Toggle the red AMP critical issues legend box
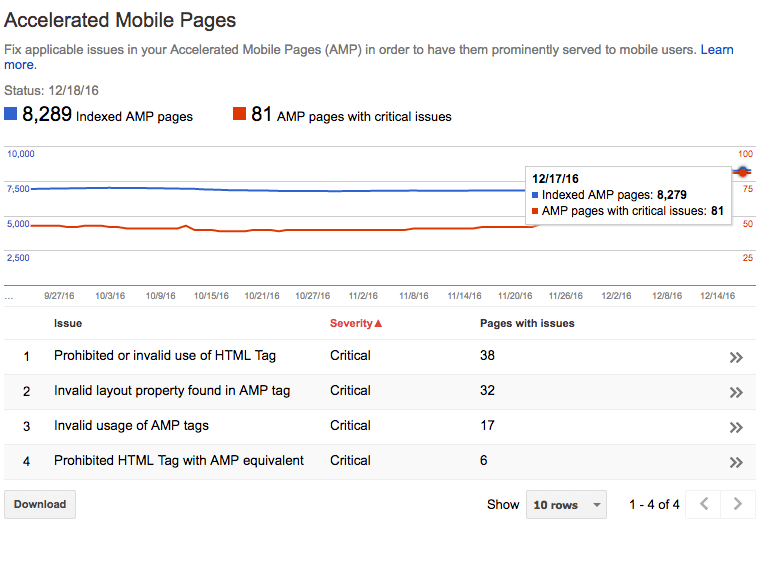 click(239, 114)
